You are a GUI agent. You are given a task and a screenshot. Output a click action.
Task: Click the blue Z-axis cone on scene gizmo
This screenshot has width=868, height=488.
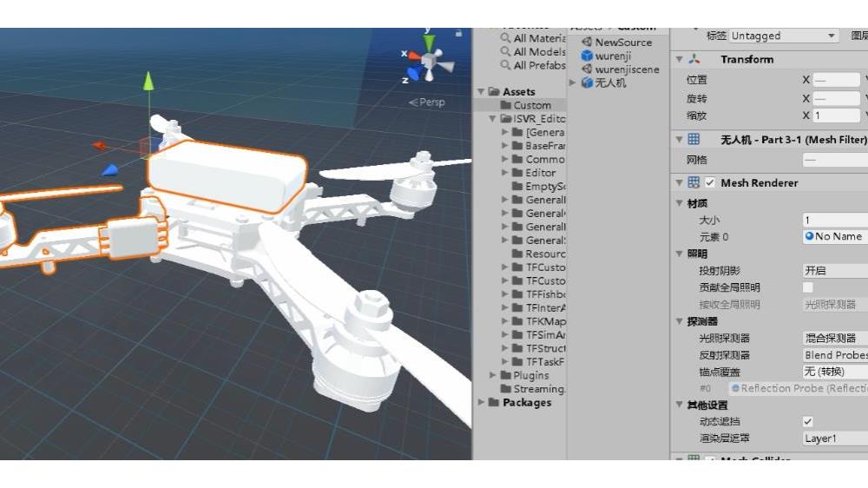415,75
